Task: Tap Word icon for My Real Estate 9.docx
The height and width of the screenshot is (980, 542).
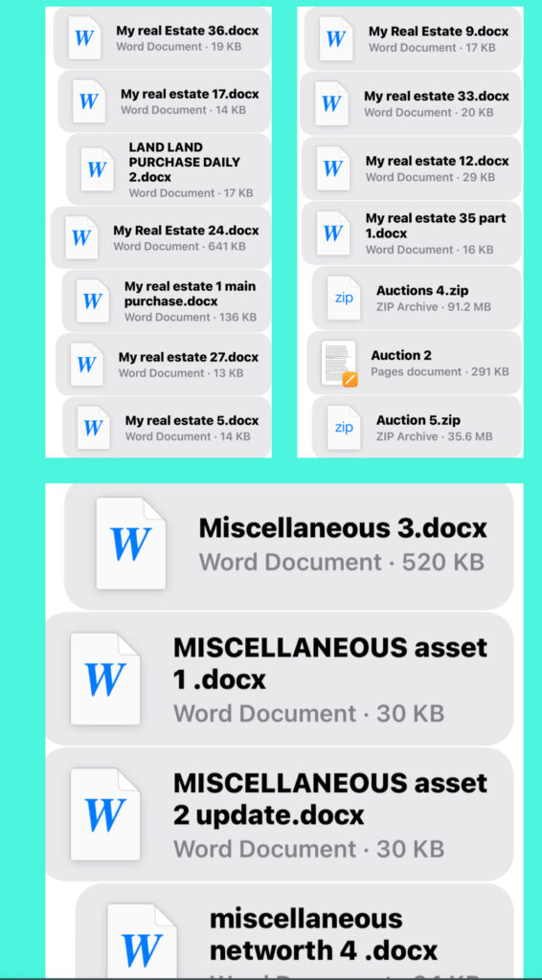Action: click(336, 38)
